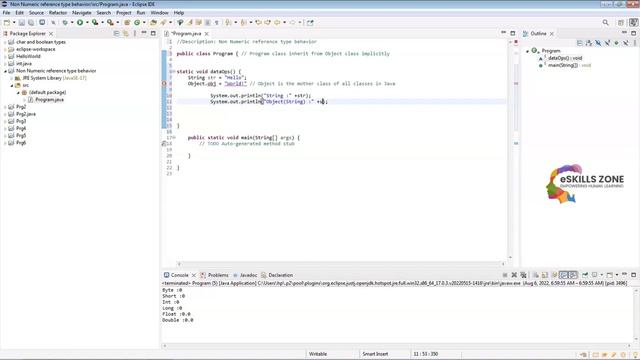Image resolution: width=640 pixels, height=360 pixels.
Task: Maximize the Console view
Action: point(633,275)
